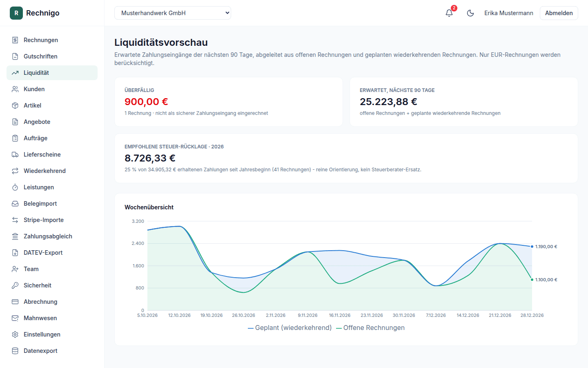The height and width of the screenshot is (368, 588).
Task: Click the Zahlungsabgleich bank icon
Action: pos(15,236)
